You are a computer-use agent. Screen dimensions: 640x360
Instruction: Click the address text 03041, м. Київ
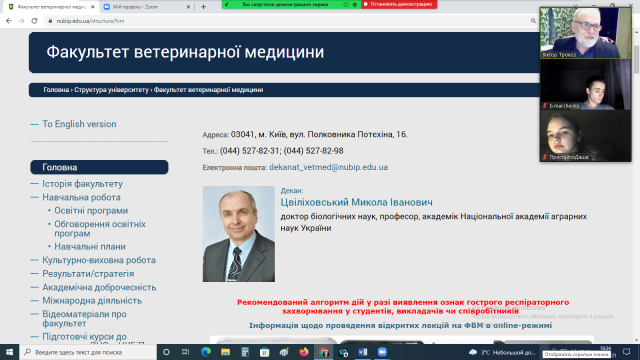coord(319,134)
